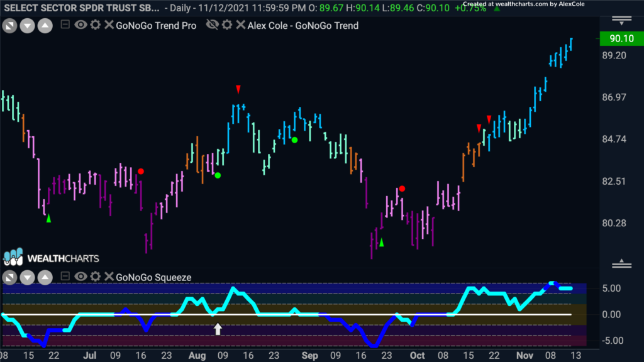Screen dimensions: 644x362
Task: Click the red dot marker in late September
Action: (x=402, y=189)
